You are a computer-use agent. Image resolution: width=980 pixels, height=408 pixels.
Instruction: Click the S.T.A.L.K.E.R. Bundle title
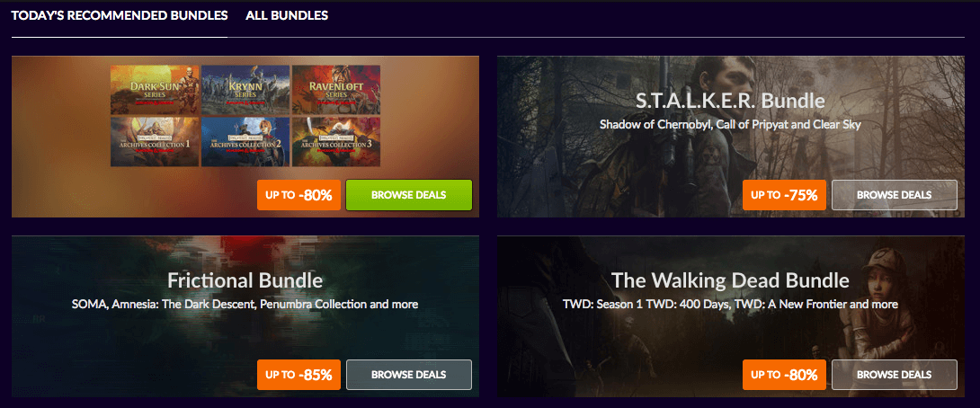click(730, 101)
